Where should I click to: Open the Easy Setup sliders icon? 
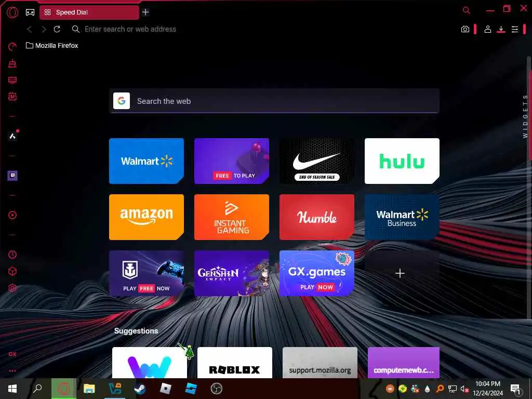[515, 30]
